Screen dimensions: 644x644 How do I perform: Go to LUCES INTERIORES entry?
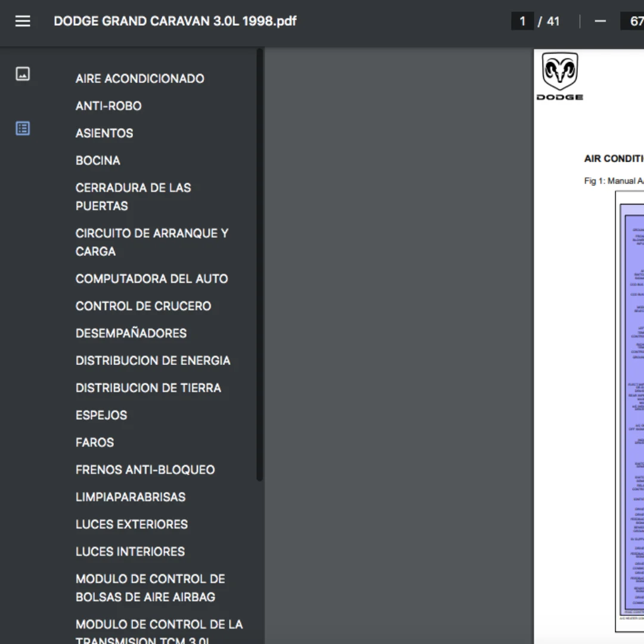click(x=130, y=552)
